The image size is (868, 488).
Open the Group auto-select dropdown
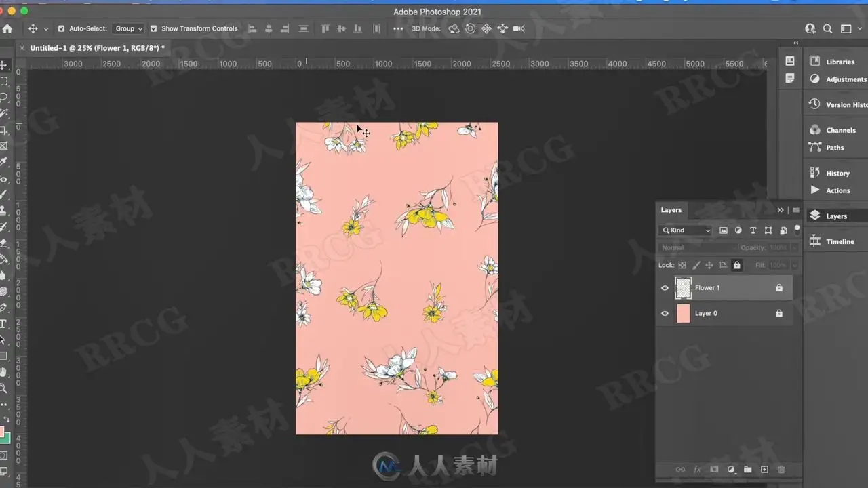click(x=129, y=28)
